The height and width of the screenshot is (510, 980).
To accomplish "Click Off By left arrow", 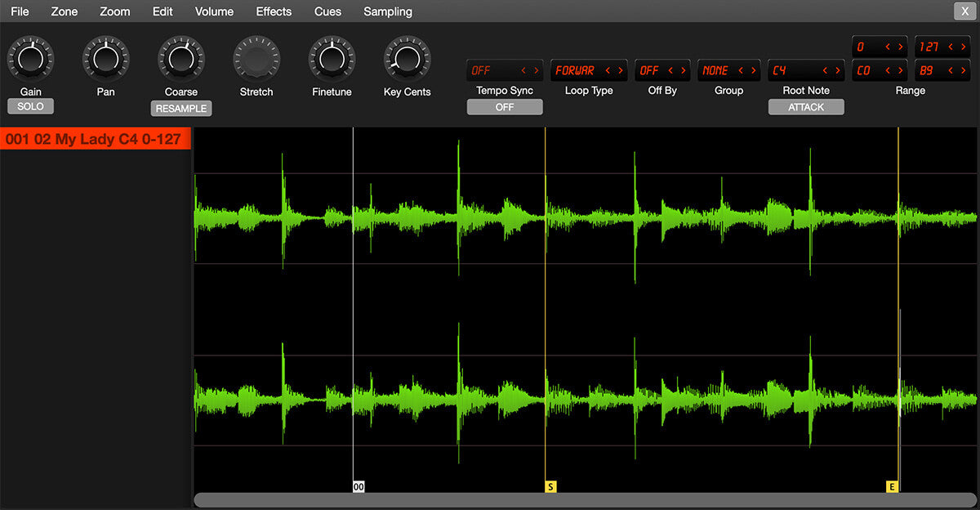I will tap(670, 71).
